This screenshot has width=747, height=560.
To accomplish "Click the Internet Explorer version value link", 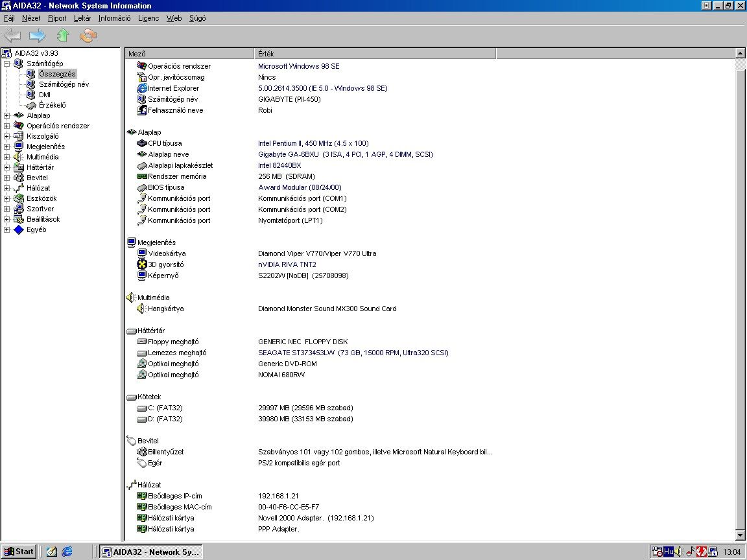I will (322, 88).
